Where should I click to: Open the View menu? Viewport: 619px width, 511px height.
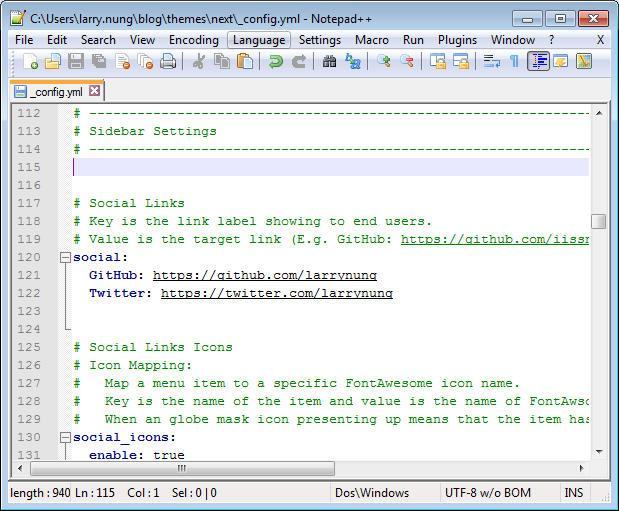(x=142, y=40)
